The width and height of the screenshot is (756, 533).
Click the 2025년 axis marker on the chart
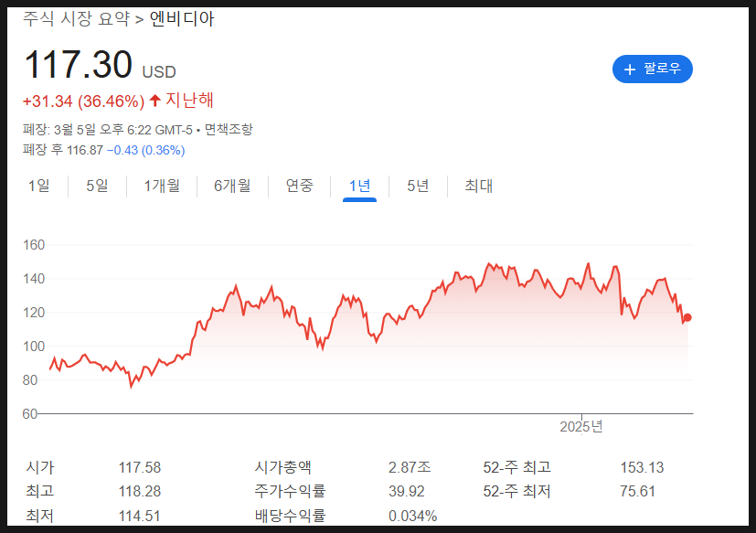coord(581,427)
